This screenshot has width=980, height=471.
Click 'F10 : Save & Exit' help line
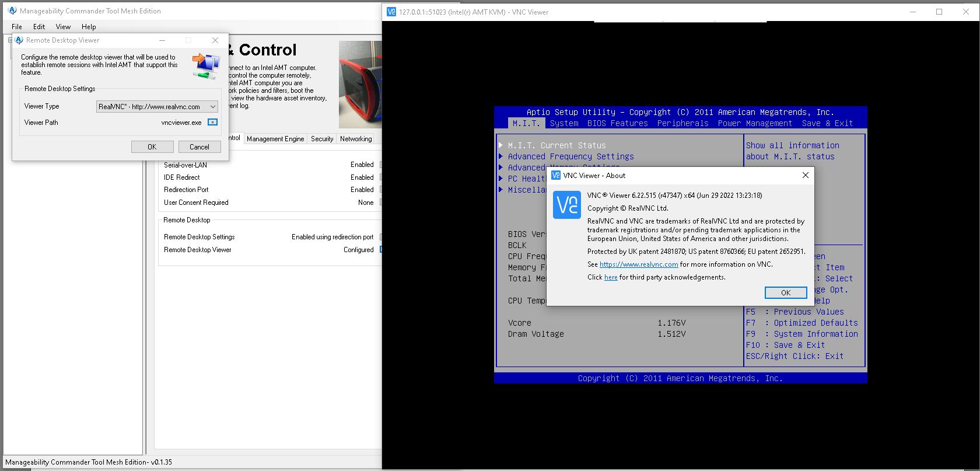pyautogui.click(x=785, y=345)
